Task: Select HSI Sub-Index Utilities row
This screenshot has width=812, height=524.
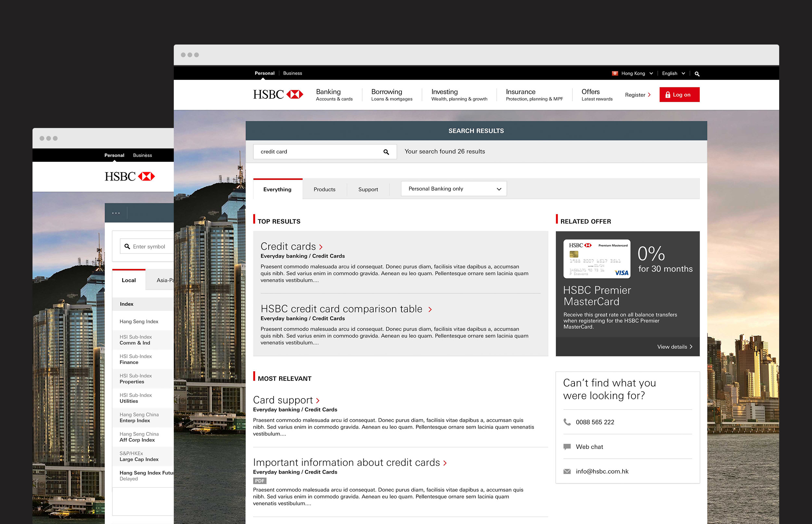Action: tap(143, 398)
